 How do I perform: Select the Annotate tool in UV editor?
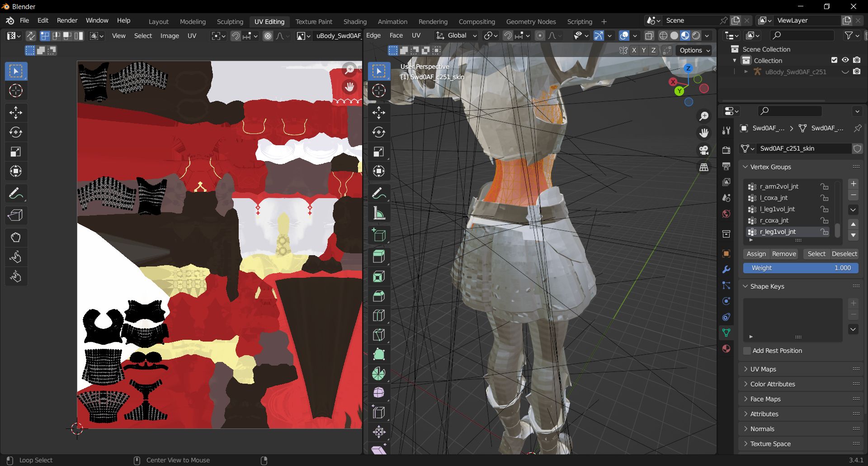point(16,194)
